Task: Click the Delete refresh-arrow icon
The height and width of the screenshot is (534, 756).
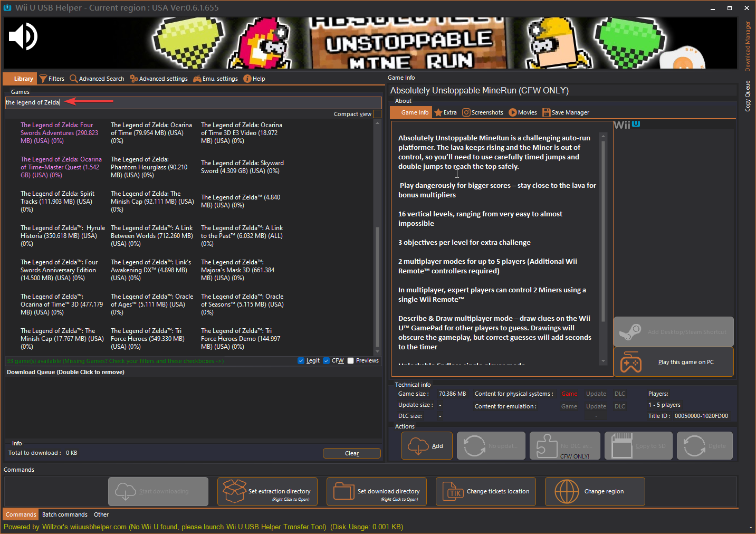Action: tap(694, 446)
